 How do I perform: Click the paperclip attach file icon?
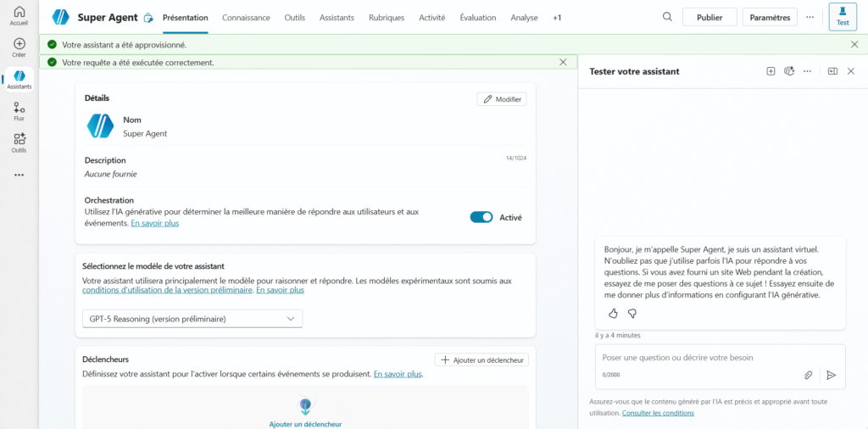tap(809, 375)
